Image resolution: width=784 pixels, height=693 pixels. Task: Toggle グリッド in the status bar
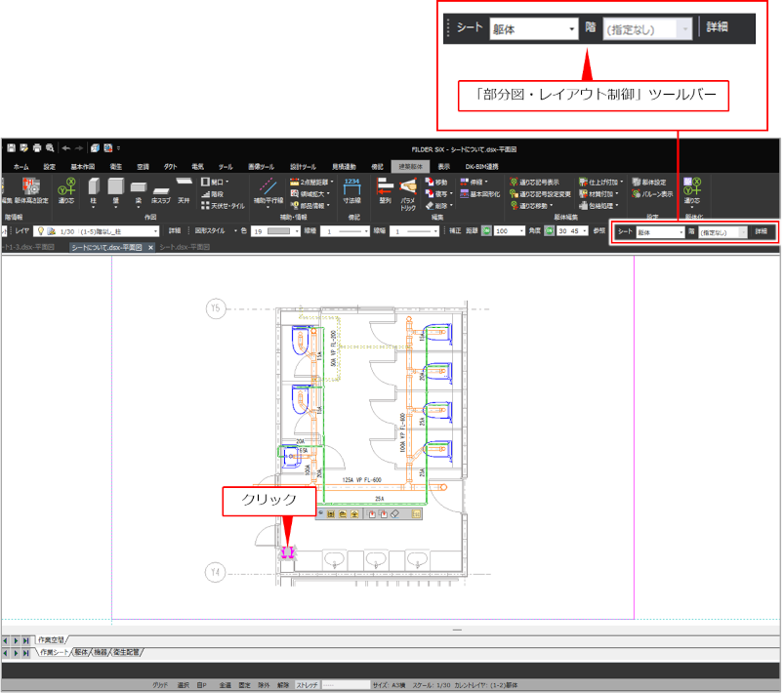[159, 685]
